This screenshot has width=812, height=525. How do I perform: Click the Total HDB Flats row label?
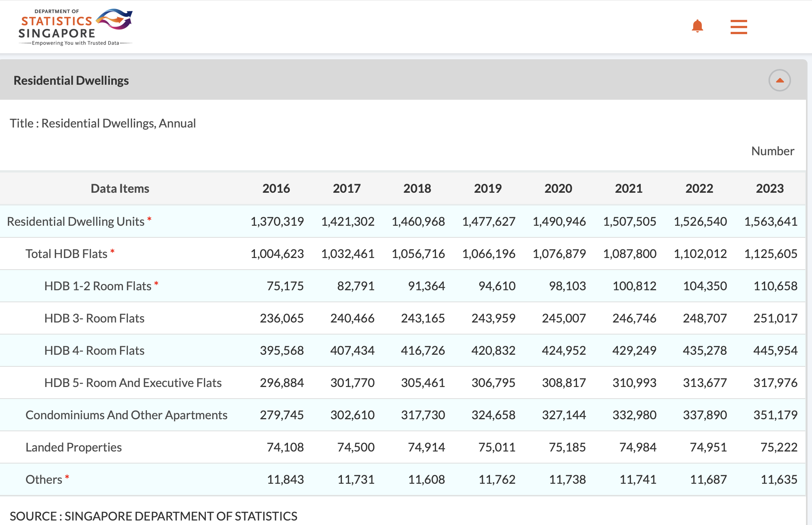(66, 254)
